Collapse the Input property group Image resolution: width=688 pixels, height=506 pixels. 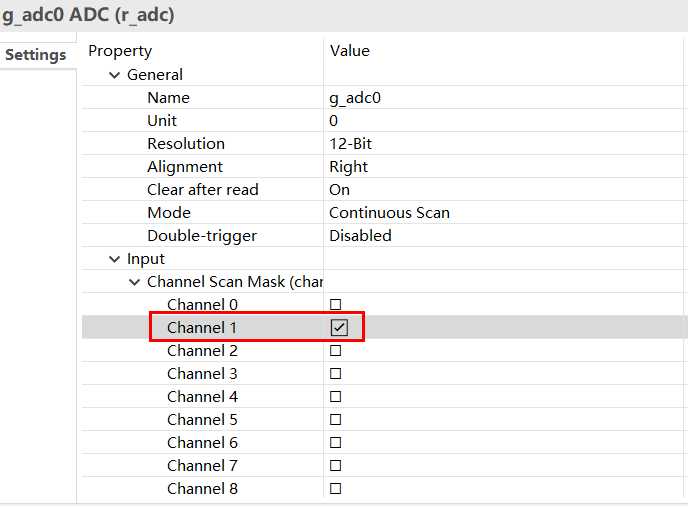(115, 259)
